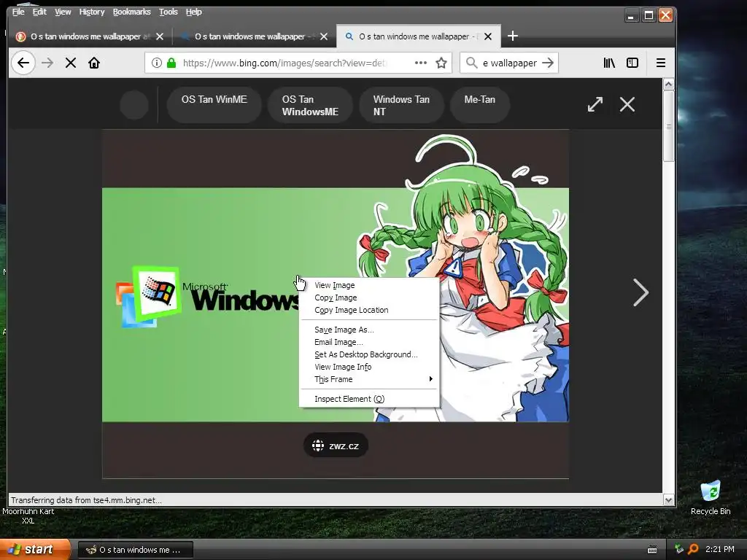Click the forward navigation arrow
Image resolution: width=747 pixels, height=560 pixels.
pos(47,63)
